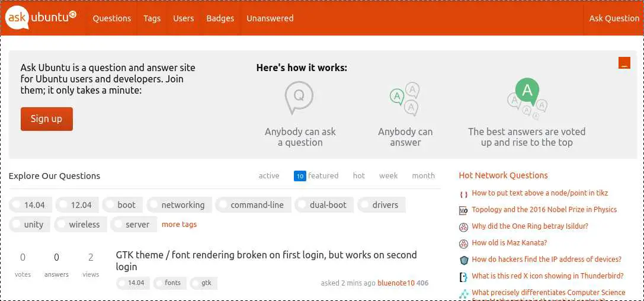
Task: Click the 'Anybody can ask a question' bubble icon
Action: [299, 98]
